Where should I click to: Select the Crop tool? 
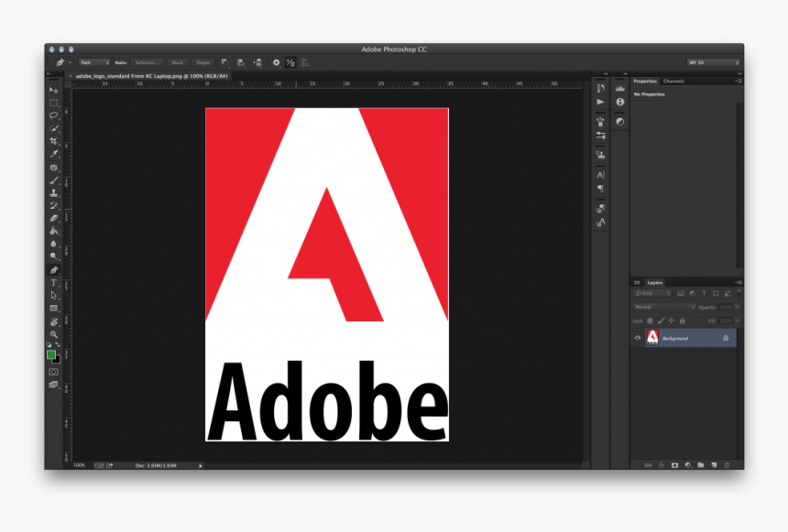point(54,141)
